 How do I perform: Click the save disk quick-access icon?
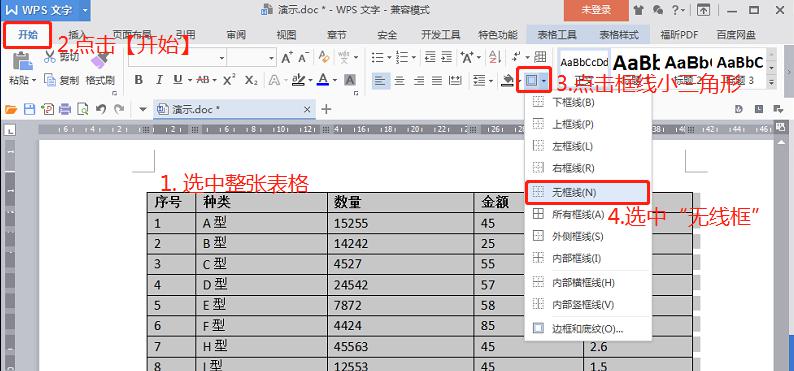tap(29, 109)
